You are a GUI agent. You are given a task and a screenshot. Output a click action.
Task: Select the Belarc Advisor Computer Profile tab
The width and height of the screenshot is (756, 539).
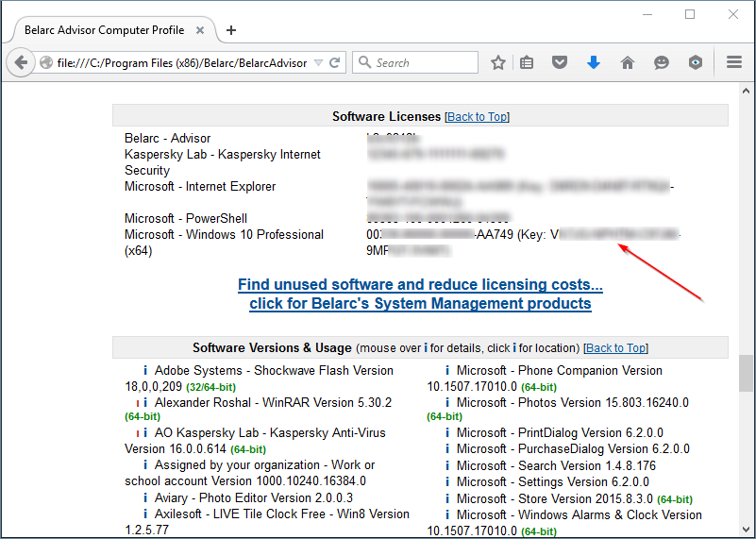click(x=104, y=30)
